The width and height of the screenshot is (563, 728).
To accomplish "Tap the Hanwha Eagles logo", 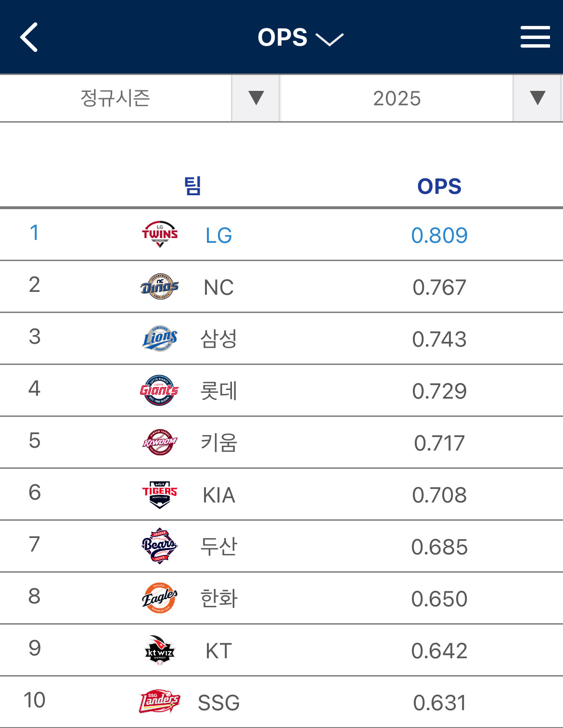I will (x=160, y=598).
